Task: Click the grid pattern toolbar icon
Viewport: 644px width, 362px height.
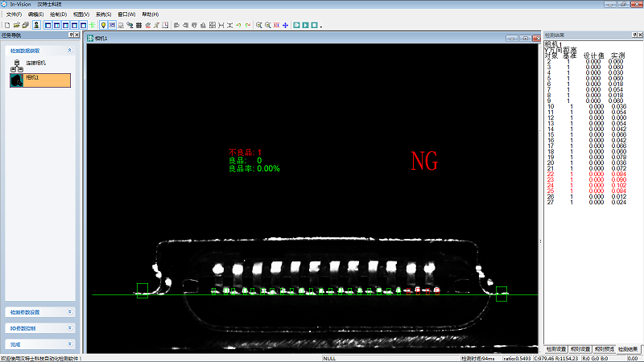Action: coord(139,25)
